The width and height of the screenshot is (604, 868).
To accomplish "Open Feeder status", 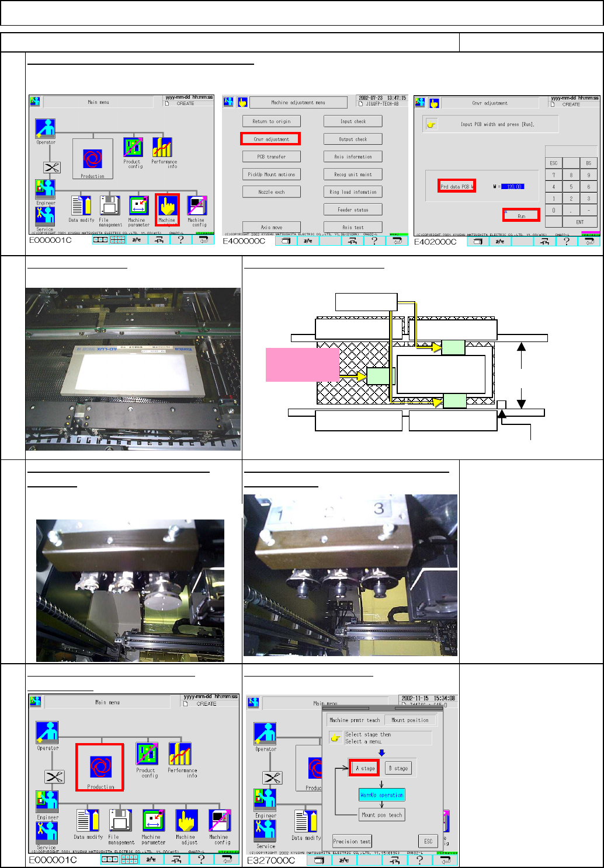I will click(x=353, y=209).
